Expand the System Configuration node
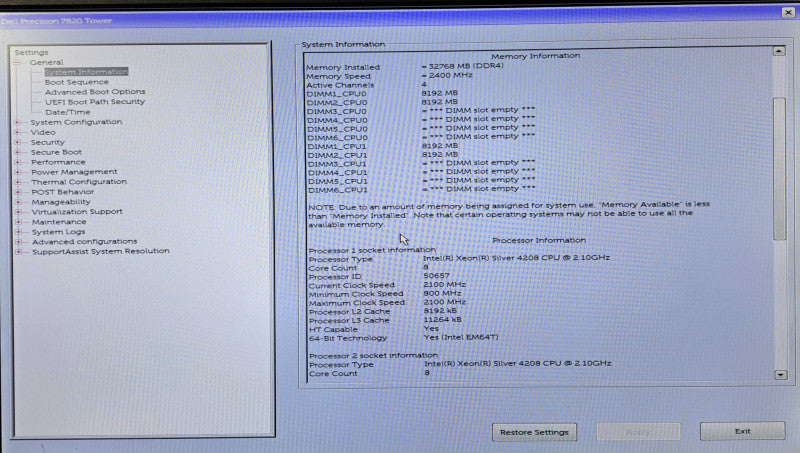Image resolution: width=800 pixels, height=453 pixels. [17, 122]
